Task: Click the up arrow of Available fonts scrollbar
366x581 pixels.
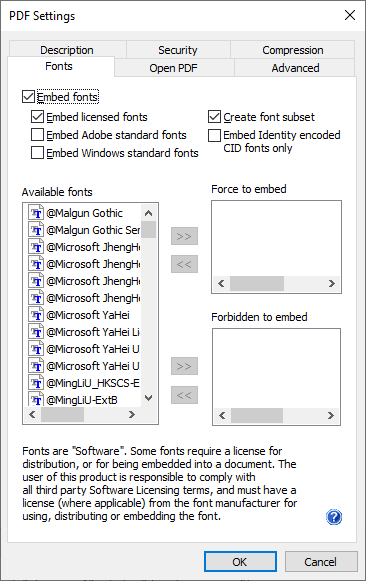Action: click(149, 213)
